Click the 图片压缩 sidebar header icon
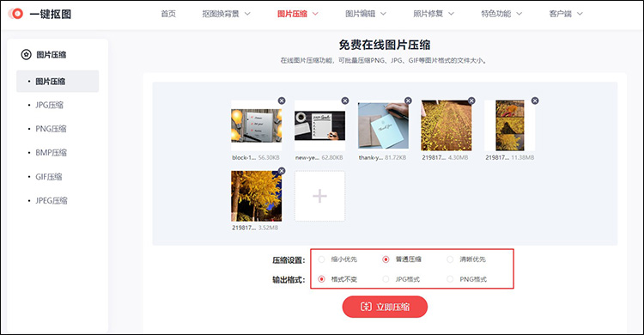This screenshot has height=335, width=644. pyautogui.click(x=27, y=54)
